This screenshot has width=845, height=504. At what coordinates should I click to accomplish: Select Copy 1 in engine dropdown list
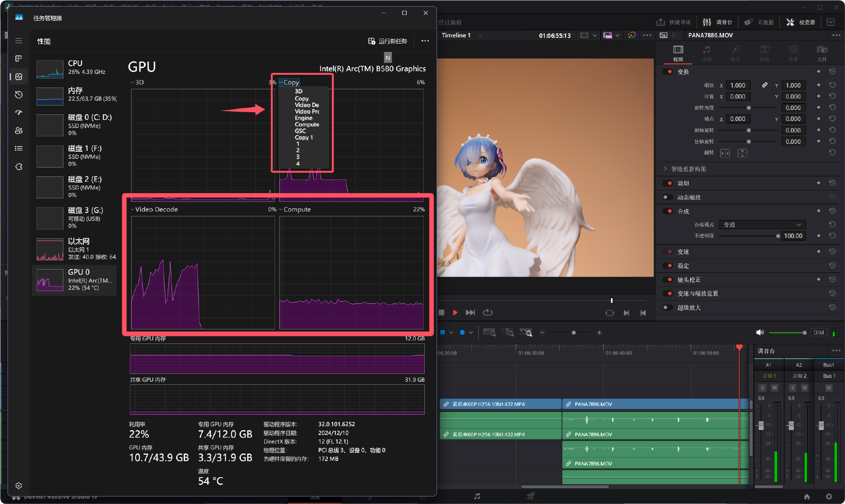point(304,138)
